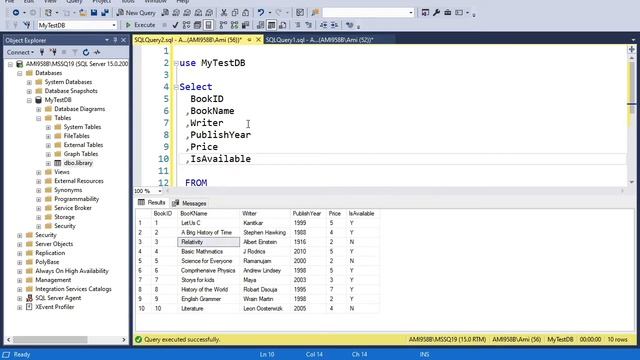The height and width of the screenshot is (360, 640).
Task: Open the Messages tab
Action: pos(189,203)
